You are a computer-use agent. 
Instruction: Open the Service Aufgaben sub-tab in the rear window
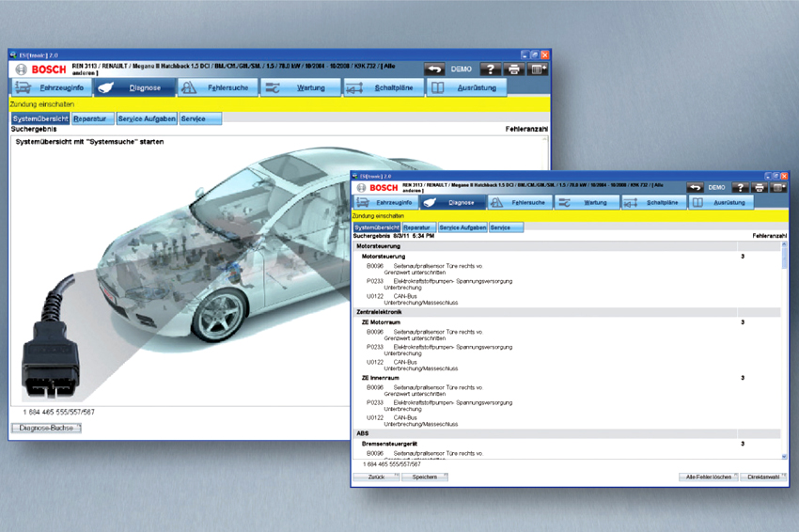(147, 118)
